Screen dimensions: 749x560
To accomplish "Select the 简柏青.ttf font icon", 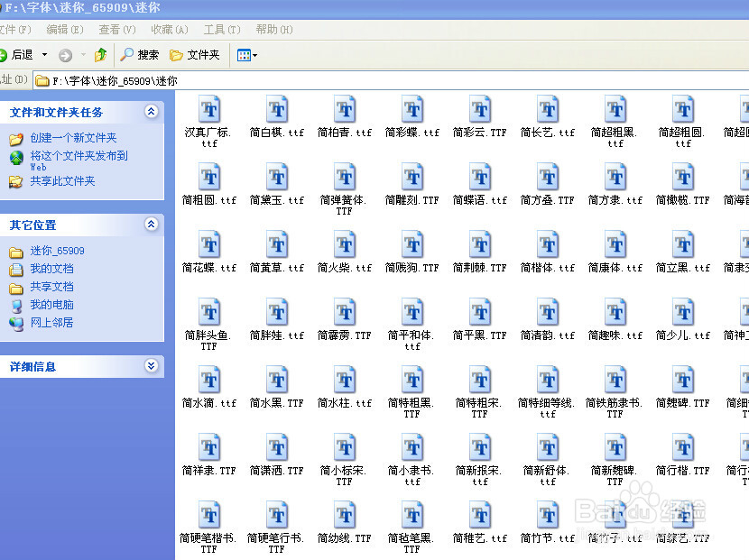I will (345, 109).
